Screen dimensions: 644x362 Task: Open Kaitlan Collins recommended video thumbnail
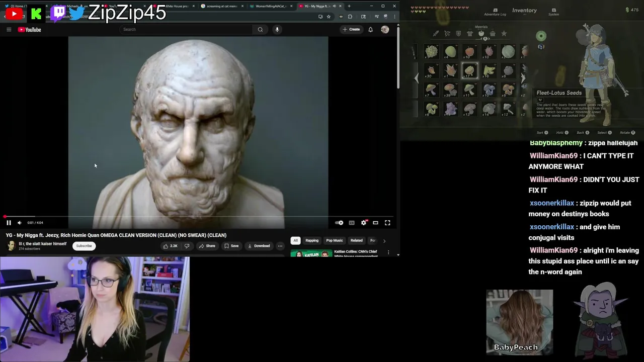point(311,253)
